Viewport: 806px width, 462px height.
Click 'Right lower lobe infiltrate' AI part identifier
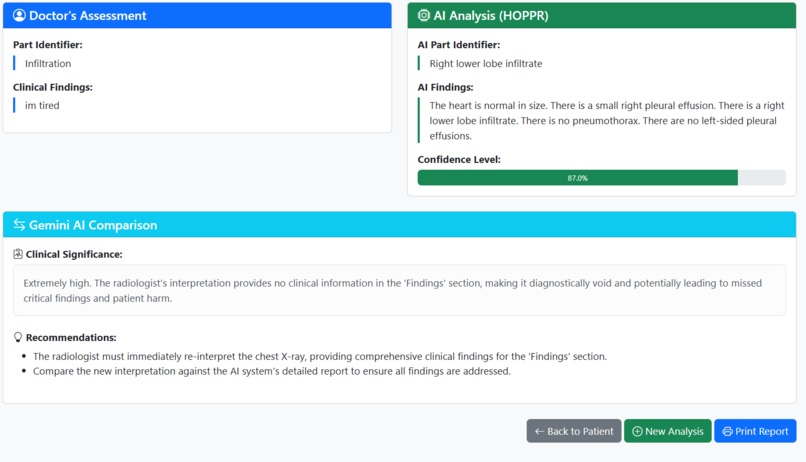(x=486, y=64)
